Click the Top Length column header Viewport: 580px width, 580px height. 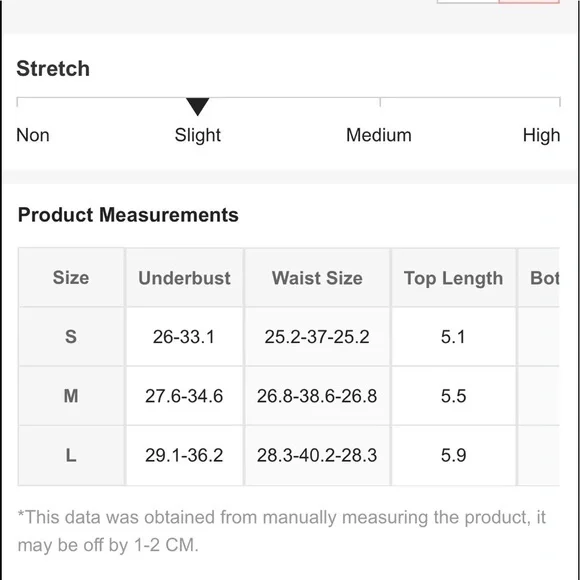(x=453, y=277)
